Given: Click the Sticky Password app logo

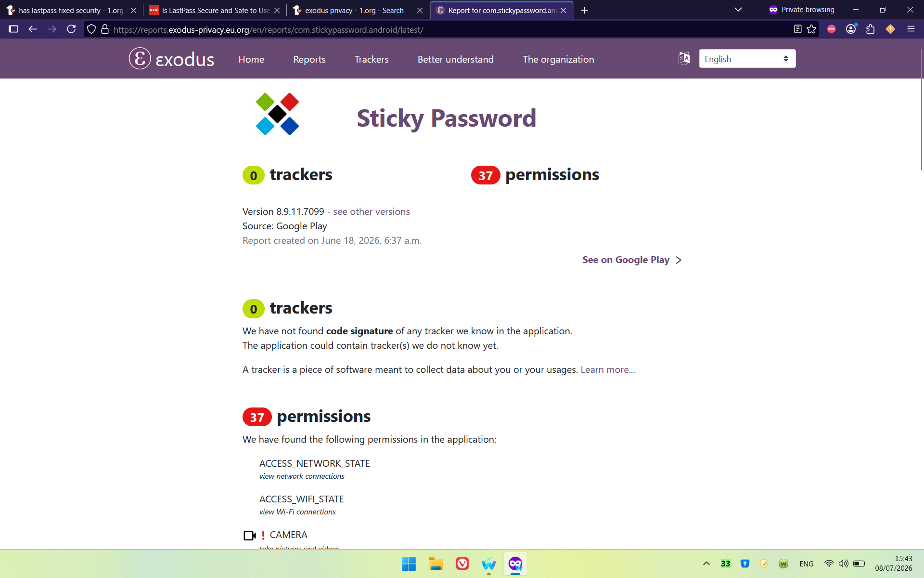Looking at the screenshot, I should [277, 114].
